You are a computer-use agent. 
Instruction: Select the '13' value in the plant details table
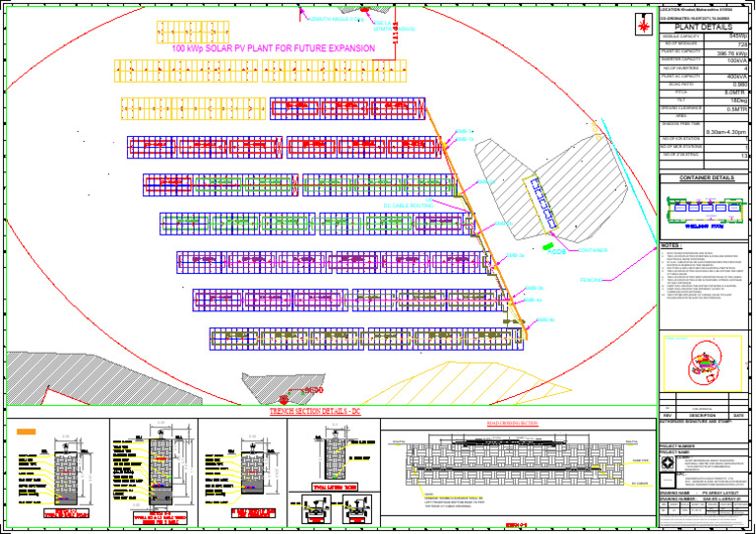pos(745,156)
